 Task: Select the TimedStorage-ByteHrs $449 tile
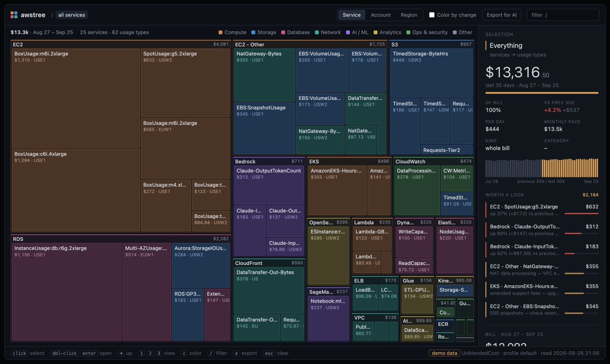(432, 73)
